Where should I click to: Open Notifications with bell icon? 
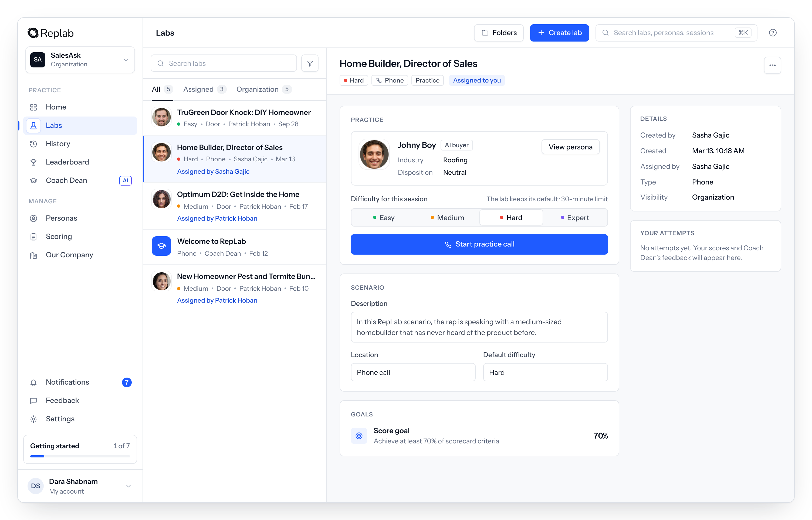point(80,382)
